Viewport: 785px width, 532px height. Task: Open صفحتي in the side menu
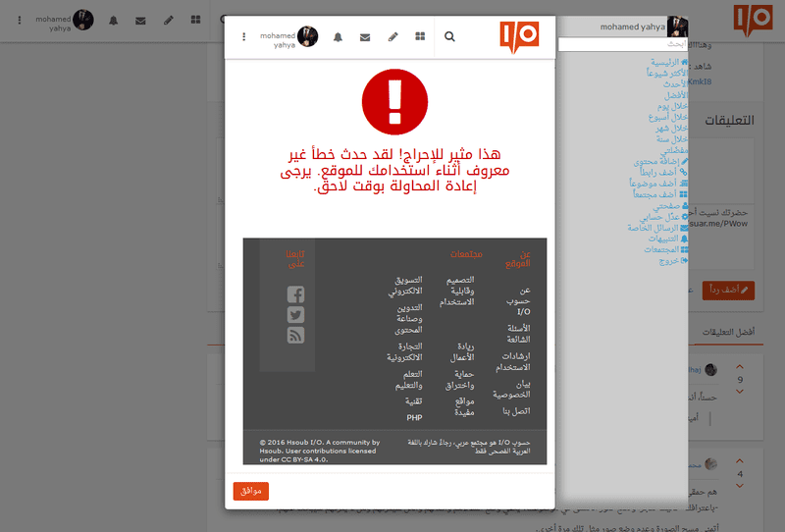(670, 205)
